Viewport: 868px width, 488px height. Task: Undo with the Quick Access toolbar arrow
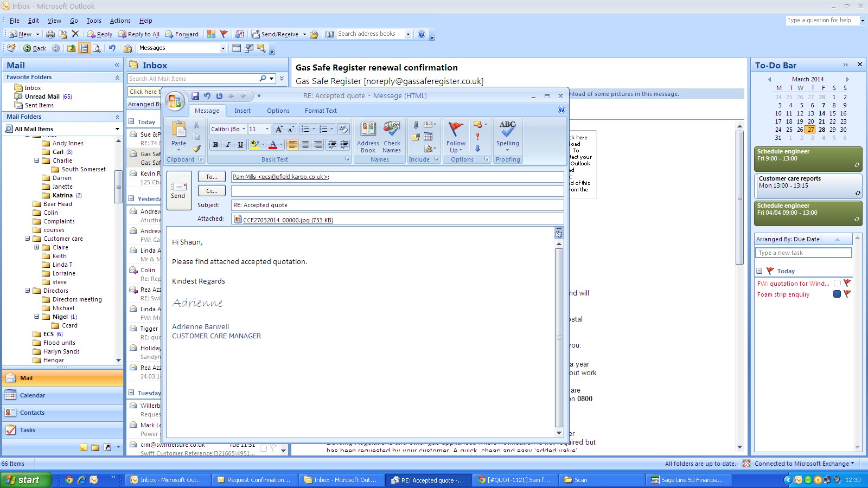point(207,96)
